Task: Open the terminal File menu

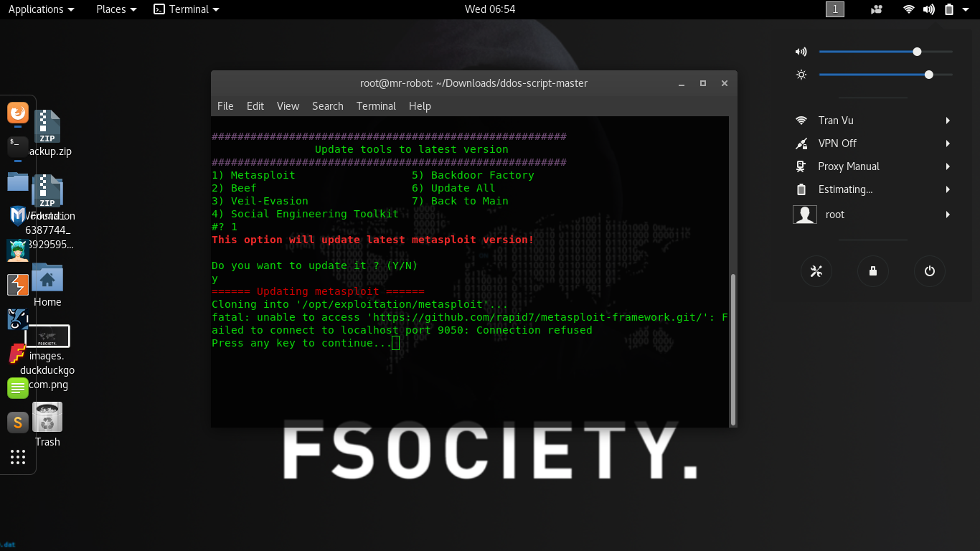Action: 225,105
